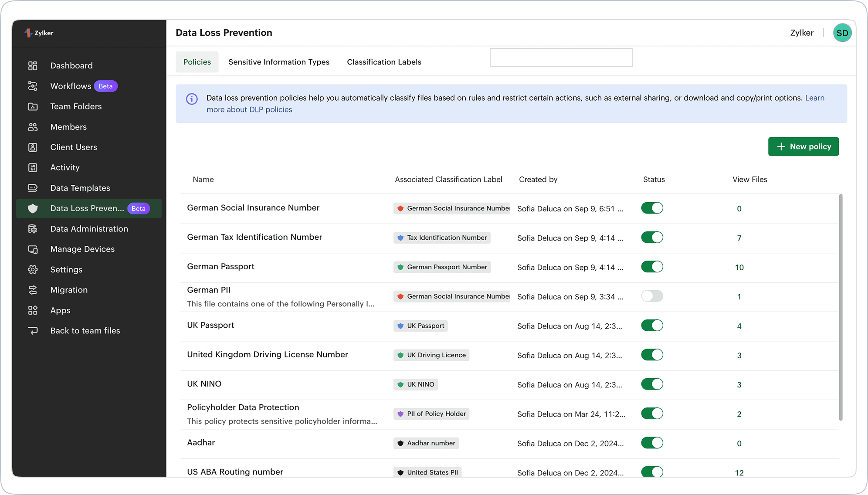Image resolution: width=868 pixels, height=495 pixels.
Task: Create a new policy
Action: 803,146
